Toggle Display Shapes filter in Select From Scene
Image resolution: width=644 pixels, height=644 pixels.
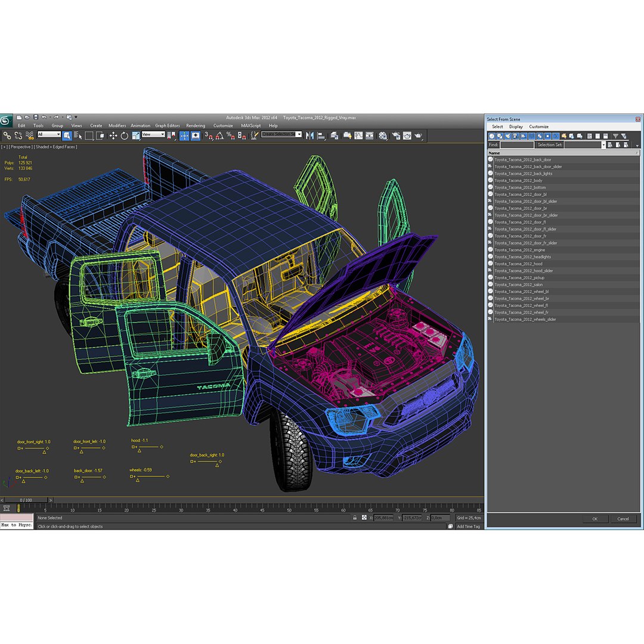tap(500, 136)
